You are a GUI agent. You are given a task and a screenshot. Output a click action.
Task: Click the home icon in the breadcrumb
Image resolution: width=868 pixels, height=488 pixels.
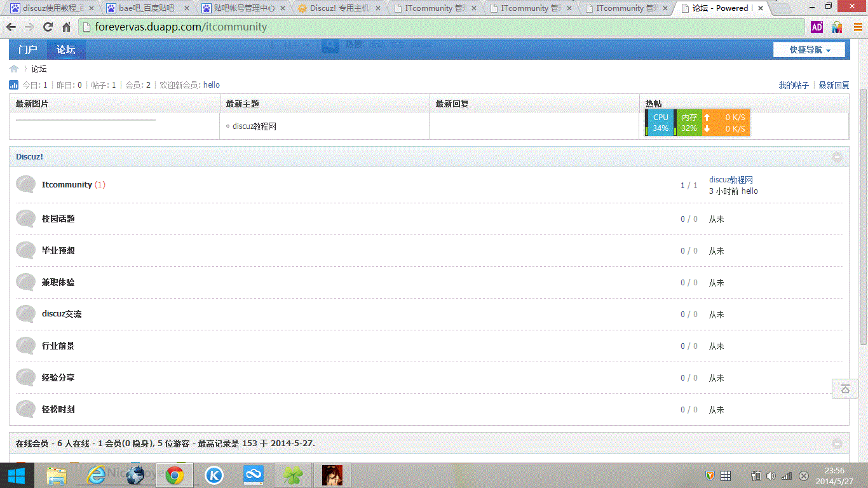(x=14, y=69)
